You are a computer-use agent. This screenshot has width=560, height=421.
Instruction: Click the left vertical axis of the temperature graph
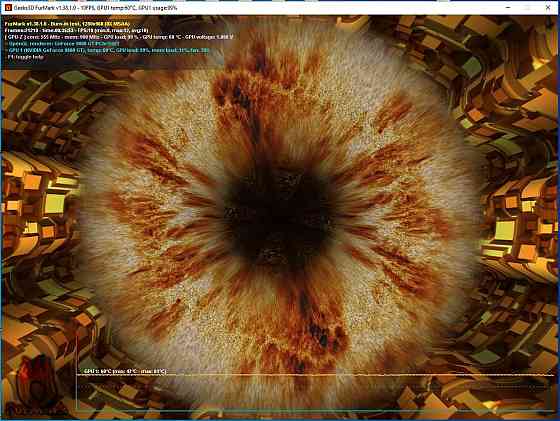77,371
